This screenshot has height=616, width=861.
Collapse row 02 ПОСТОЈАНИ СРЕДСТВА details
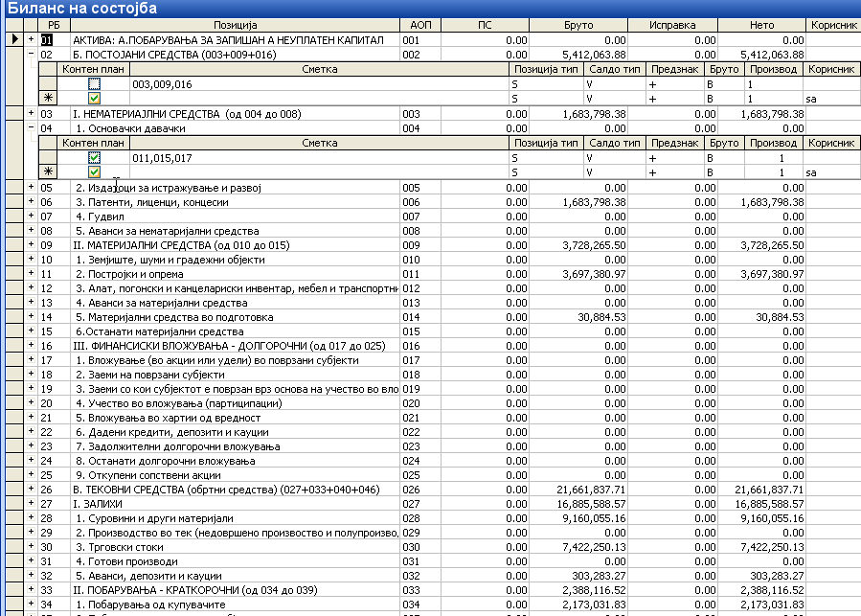pos(31,54)
